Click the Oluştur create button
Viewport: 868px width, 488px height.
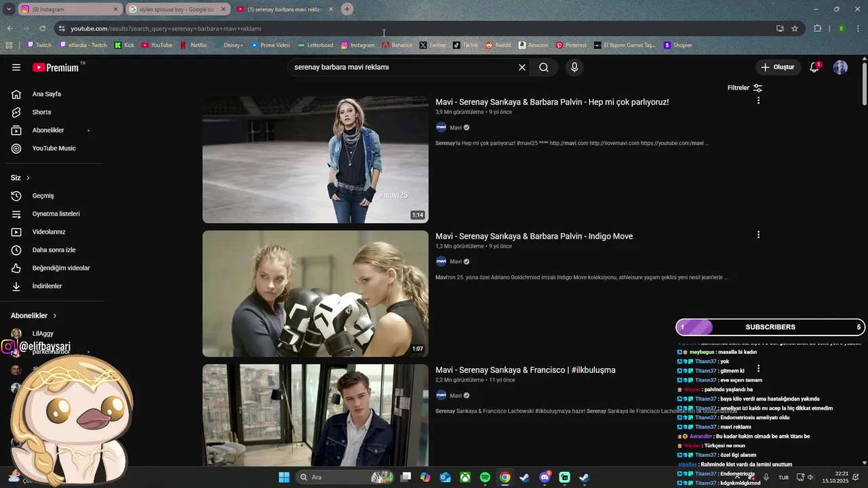click(x=777, y=67)
